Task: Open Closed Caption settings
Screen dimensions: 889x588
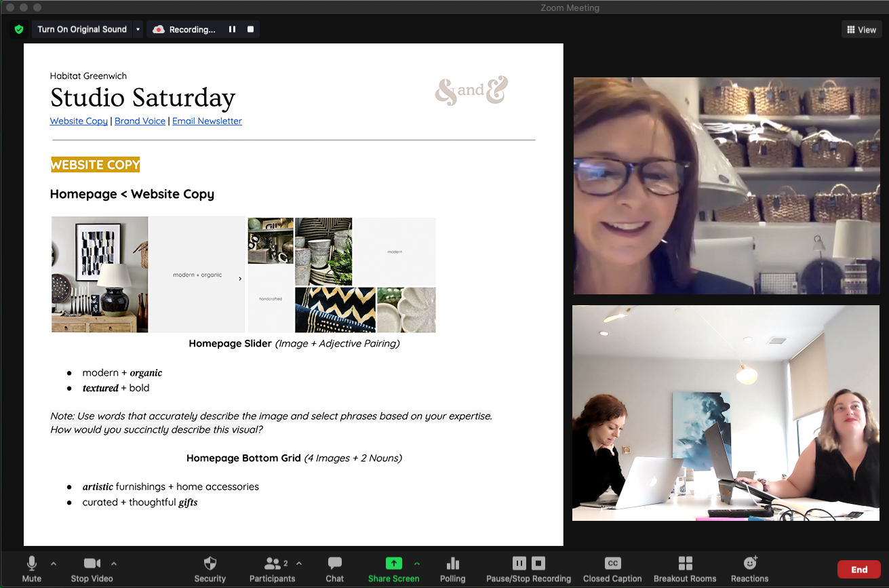Action: point(612,569)
